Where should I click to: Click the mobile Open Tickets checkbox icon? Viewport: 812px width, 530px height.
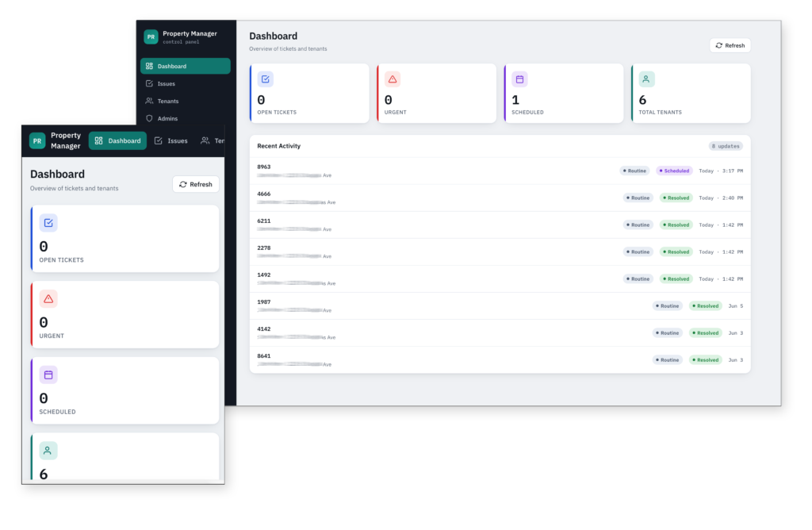[x=48, y=223]
